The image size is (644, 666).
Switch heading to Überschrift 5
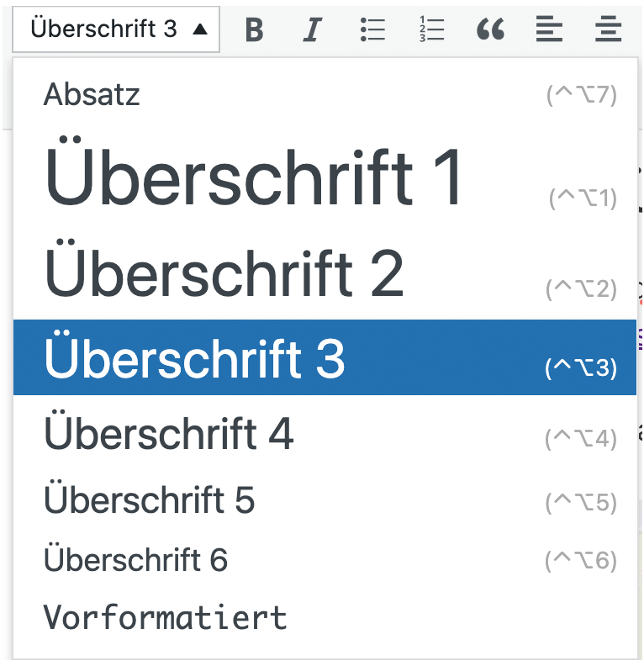click(x=150, y=500)
